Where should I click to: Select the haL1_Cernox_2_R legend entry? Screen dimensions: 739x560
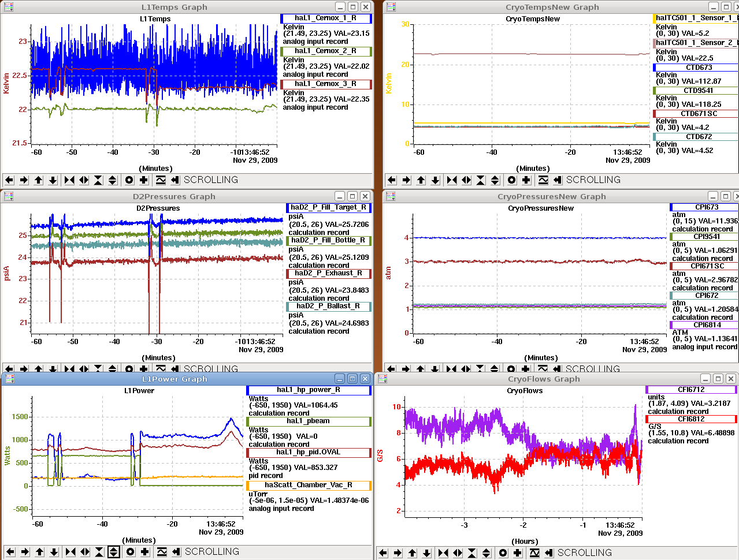tap(326, 51)
